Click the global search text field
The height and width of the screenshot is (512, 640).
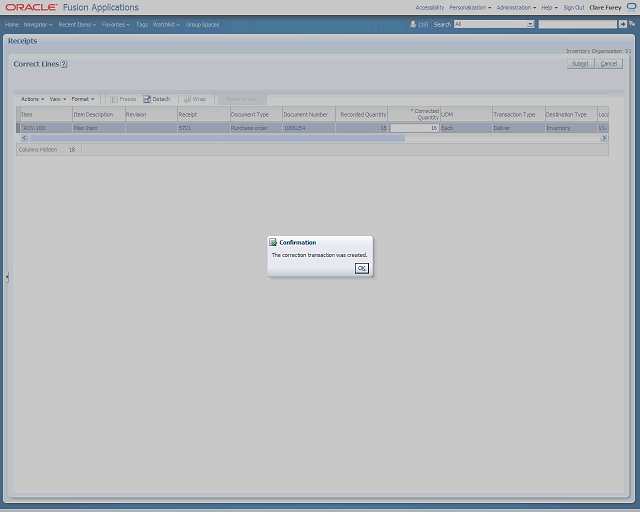[578, 24]
